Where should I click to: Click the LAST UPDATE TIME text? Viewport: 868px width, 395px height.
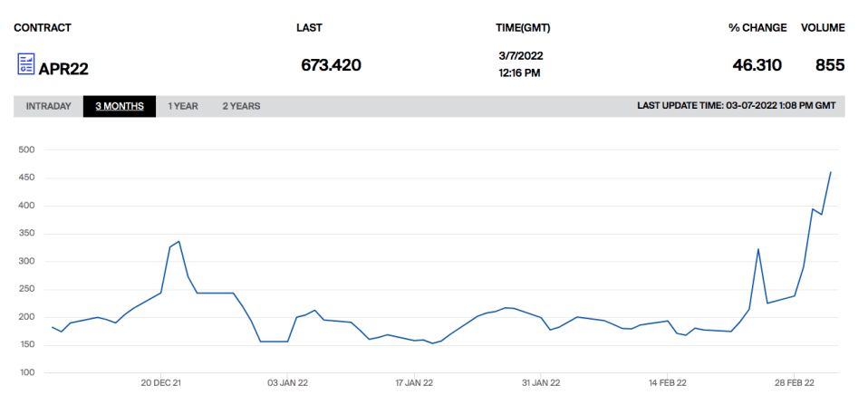[x=737, y=106]
